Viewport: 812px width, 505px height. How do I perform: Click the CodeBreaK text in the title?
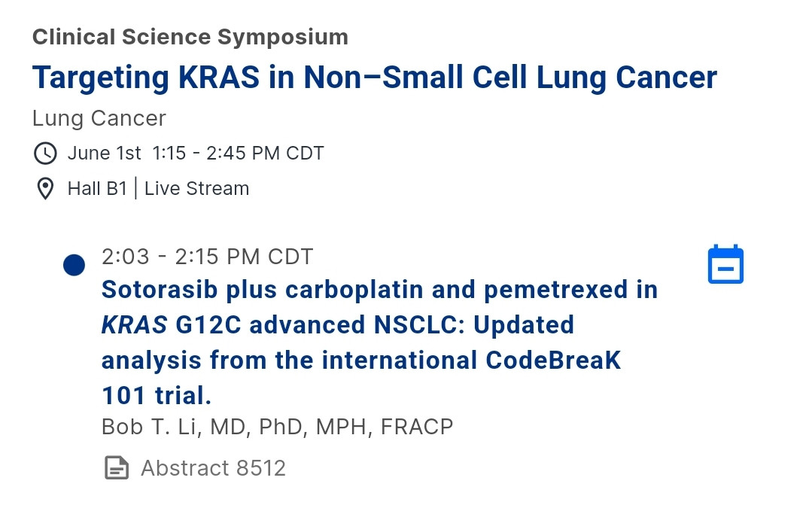click(552, 360)
